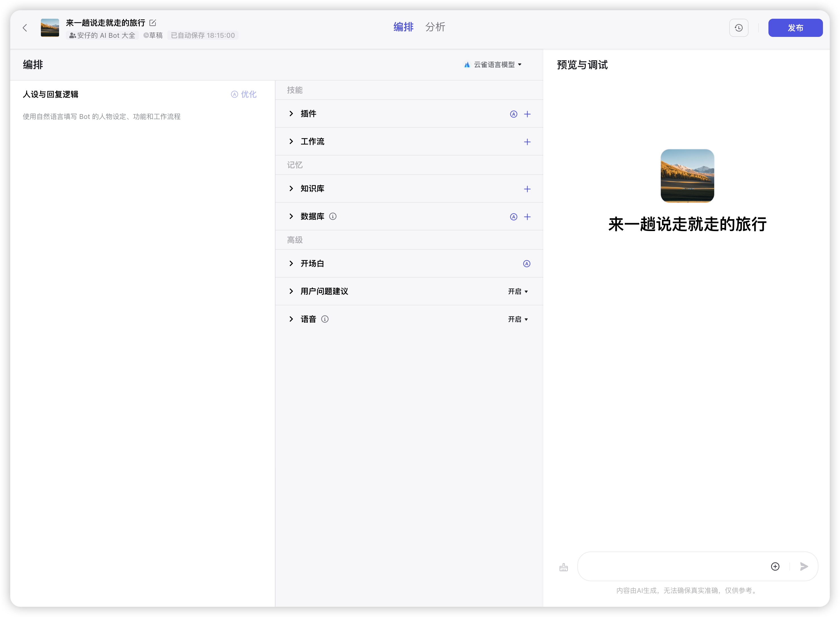
Task: Open the 语音 开启 dropdown
Action: (x=518, y=319)
